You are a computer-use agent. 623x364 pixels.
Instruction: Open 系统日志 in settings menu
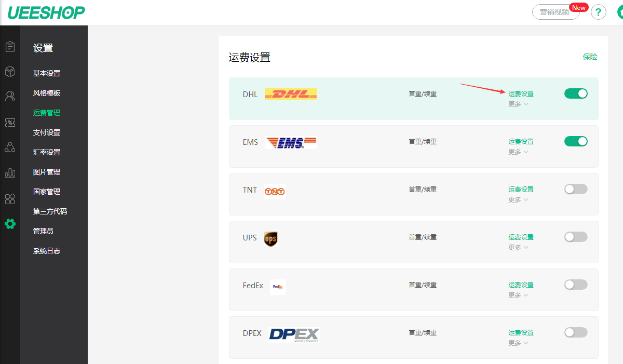point(47,251)
